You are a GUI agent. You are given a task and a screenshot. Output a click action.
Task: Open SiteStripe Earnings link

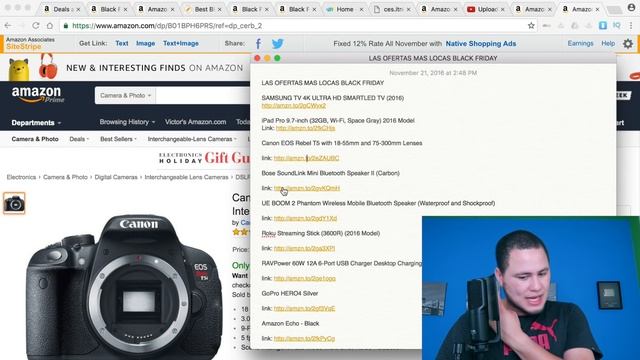580,43
